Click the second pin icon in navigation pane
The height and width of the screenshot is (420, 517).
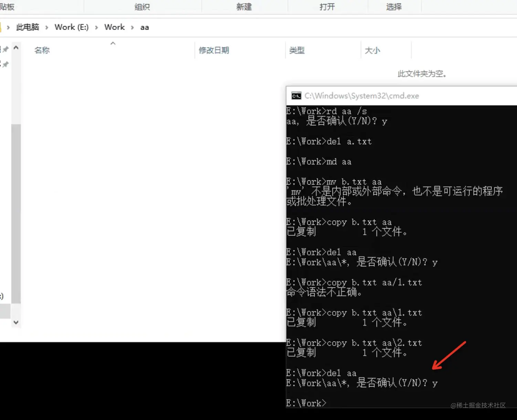[6, 64]
